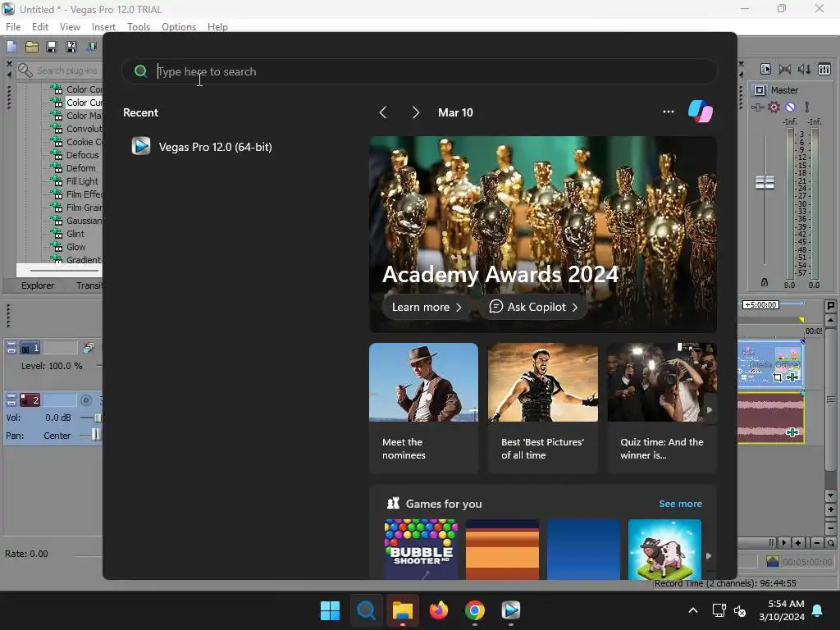Go to next day arrow beside Mar 10
The image size is (840, 630).
click(416, 112)
